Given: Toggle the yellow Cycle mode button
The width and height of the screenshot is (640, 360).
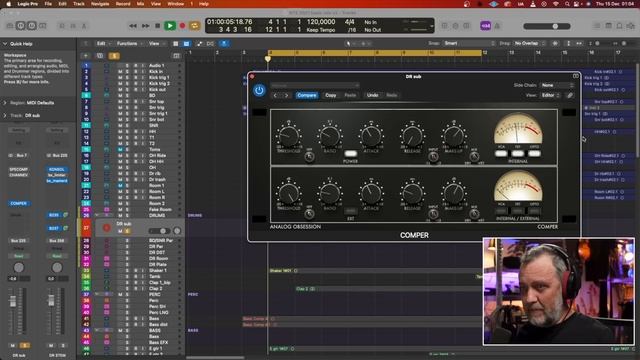Looking at the screenshot, I should (x=194, y=26).
